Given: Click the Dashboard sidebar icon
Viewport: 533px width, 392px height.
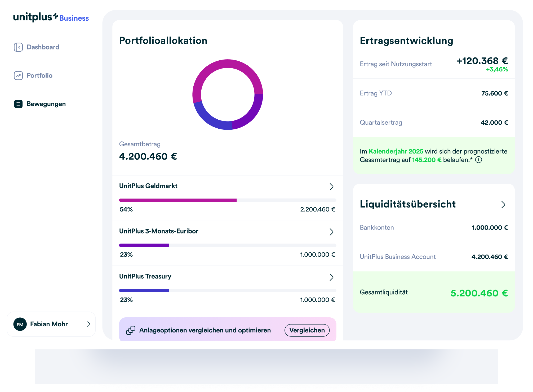Looking at the screenshot, I should 18,47.
